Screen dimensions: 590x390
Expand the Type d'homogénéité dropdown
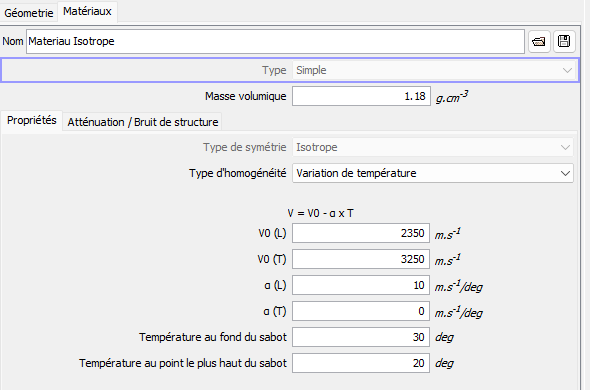433,173
